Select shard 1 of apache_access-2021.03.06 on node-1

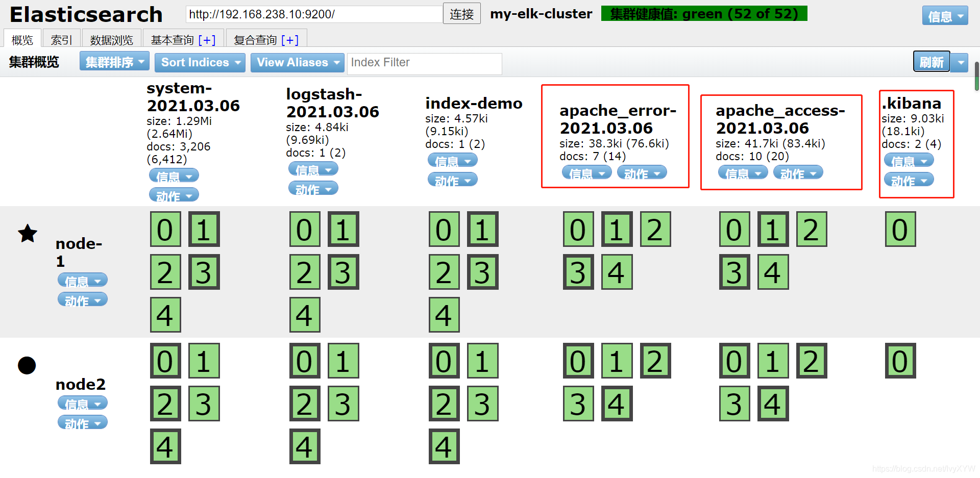[773, 229]
